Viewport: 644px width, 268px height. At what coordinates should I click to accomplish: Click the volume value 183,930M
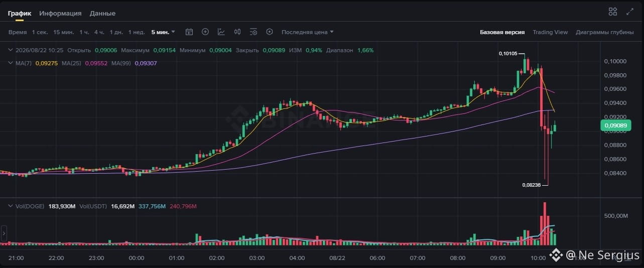(x=62, y=206)
